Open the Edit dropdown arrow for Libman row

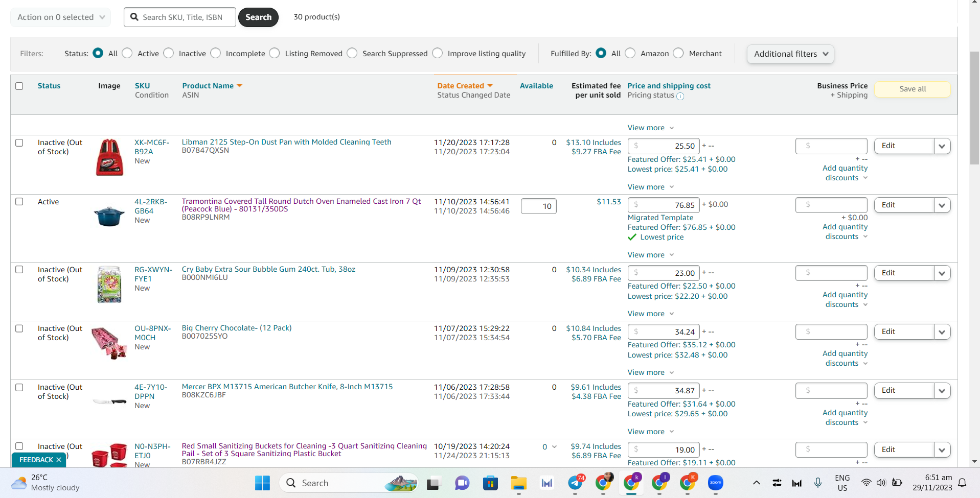coord(942,146)
